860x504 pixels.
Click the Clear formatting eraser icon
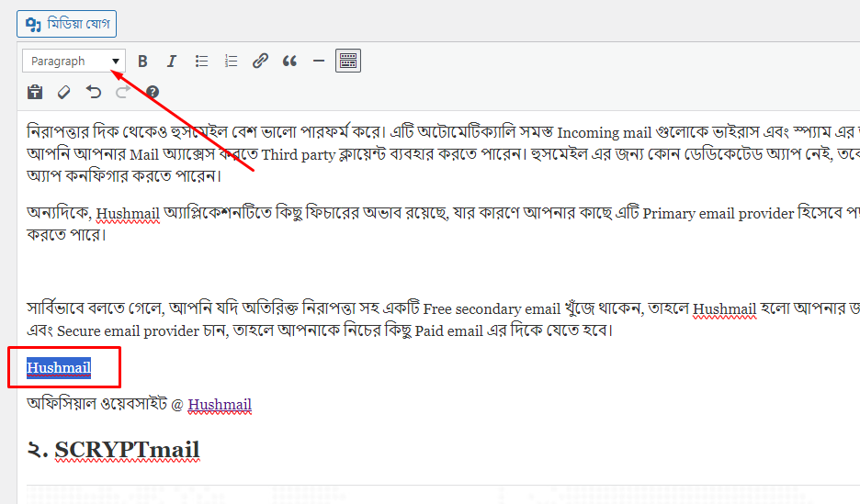click(x=64, y=92)
